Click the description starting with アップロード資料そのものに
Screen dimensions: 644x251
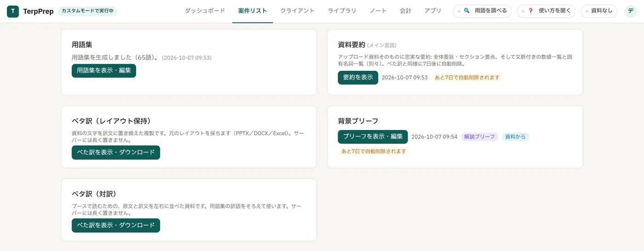(455, 60)
